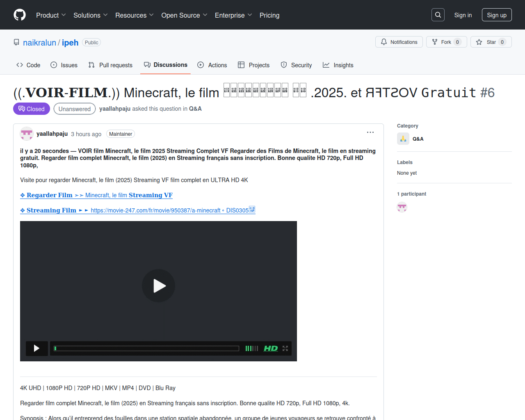Screen dimensions: 525x420
Task: Click the 'None yet' text under Labels
Action: [407, 173]
